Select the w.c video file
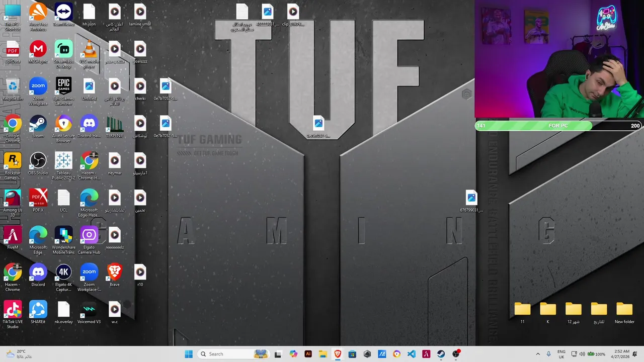Viewport: 644px width, 362px height. (115, 313)
